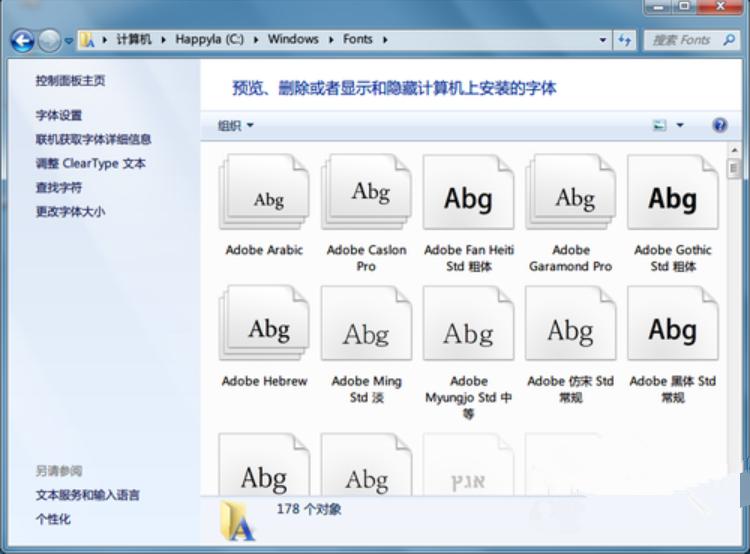Open 更改字体大小 link
750x554 pixels.
[70, 211]
